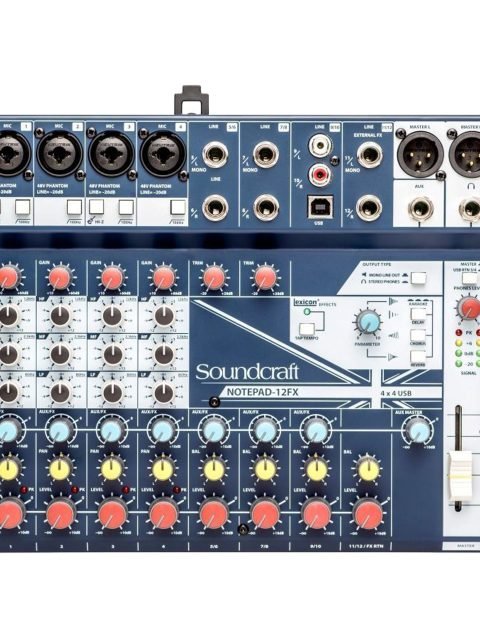Select the Reverb effect button

418,356
